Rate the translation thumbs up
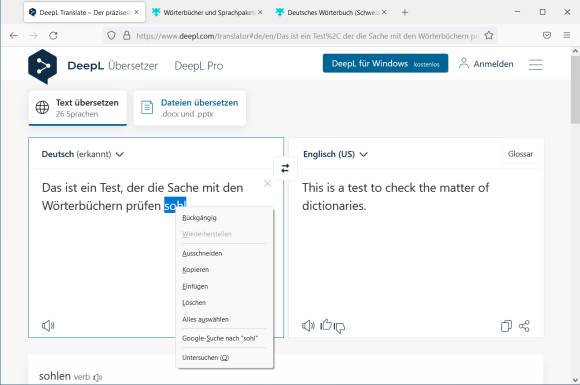Image resolution: width=580 pixels, height=385 pixels. pyautogui.click(x=326, y=324)
